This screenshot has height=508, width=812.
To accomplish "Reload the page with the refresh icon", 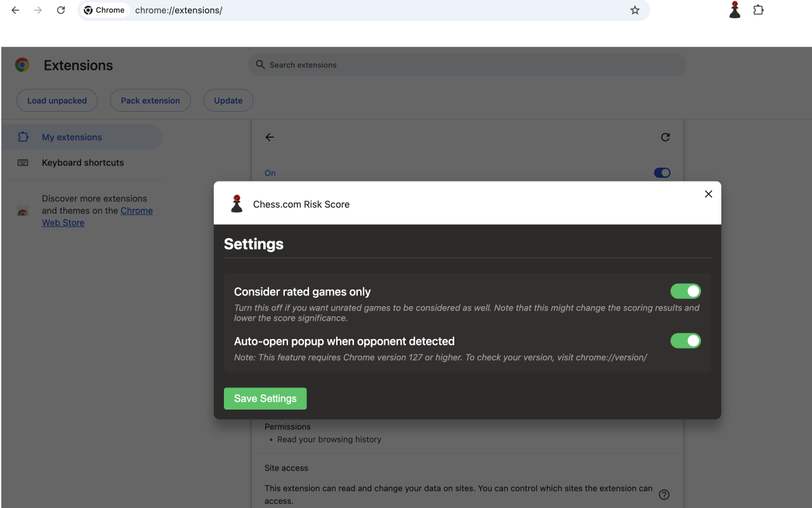I will 61,10.
